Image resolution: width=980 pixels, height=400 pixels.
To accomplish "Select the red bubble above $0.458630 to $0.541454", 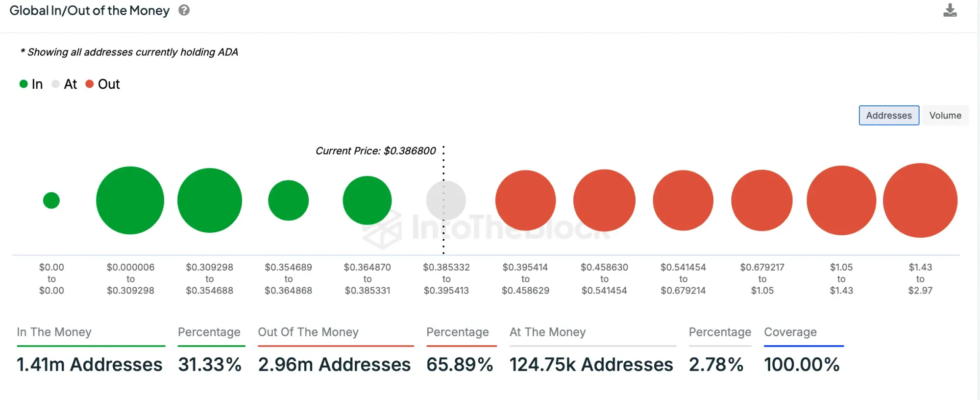I will coord(604,200).
